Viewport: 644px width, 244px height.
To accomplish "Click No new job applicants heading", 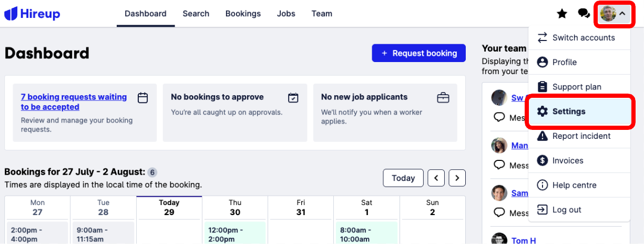I will [364, 97].
